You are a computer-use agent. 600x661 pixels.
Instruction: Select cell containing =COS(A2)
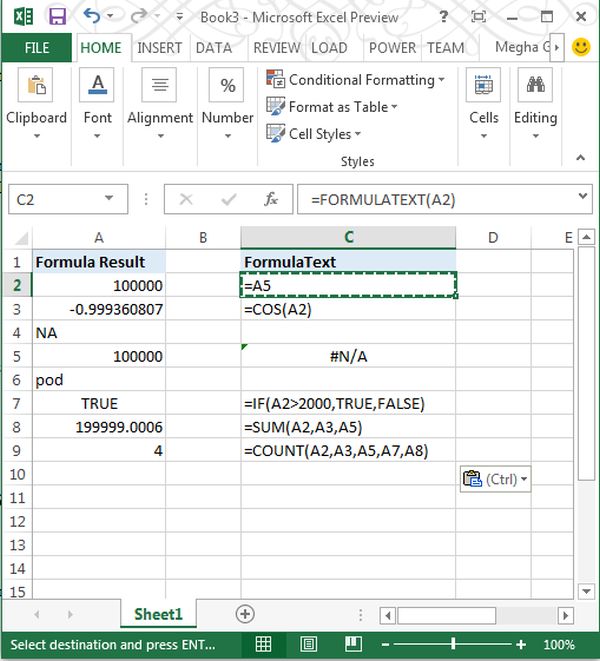click(348, 309)
